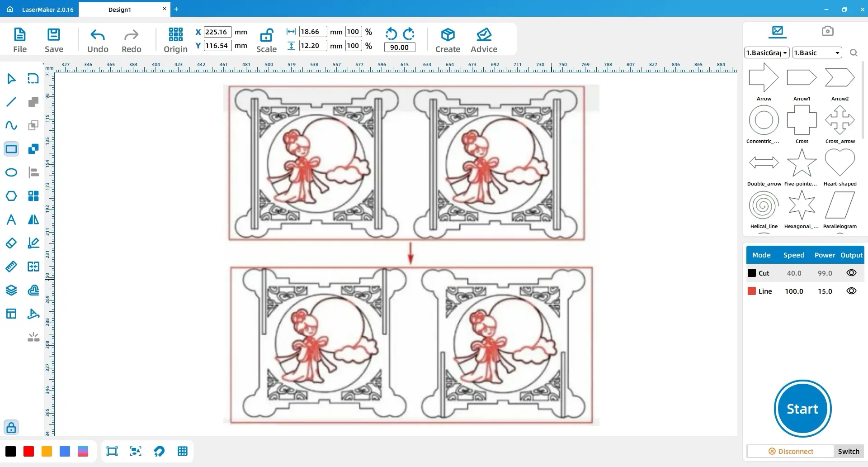The height and width of the screenshot is (467, 868).
Task: Click the array grid tool
Action: tap(33, 196)
